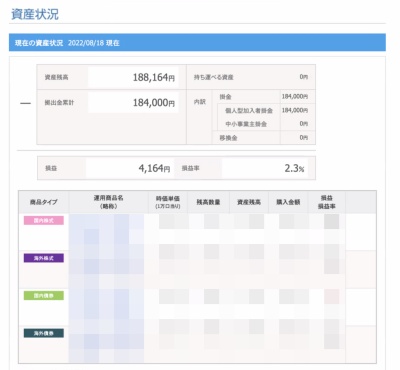The image size is (400, 370).
Task: Click the purple 海外株式 category tag
Action: 44,258
